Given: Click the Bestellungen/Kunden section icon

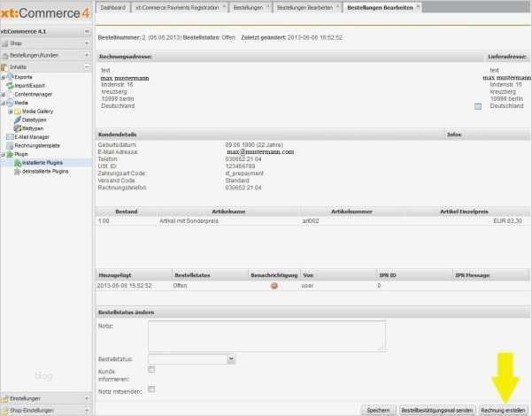Looking at the screenshot, I should click(x=5, y=55).
